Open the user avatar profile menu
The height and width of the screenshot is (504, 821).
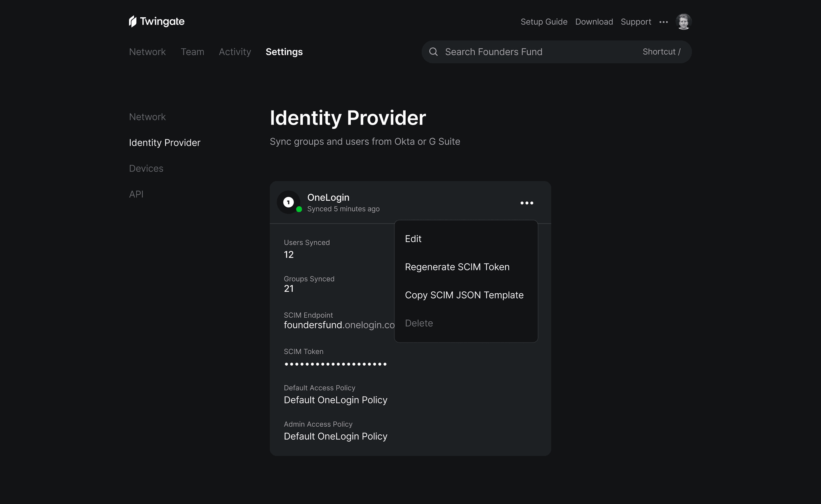coord(683,22)
